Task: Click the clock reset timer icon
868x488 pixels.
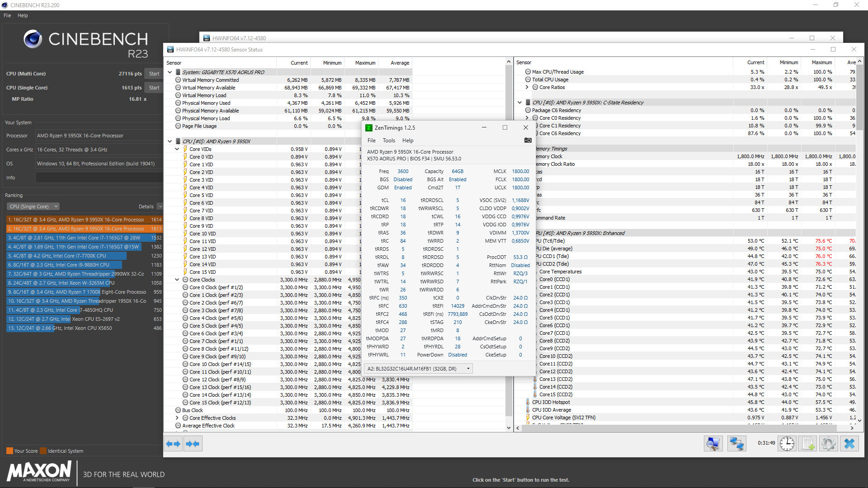Action: pos(787,444)
